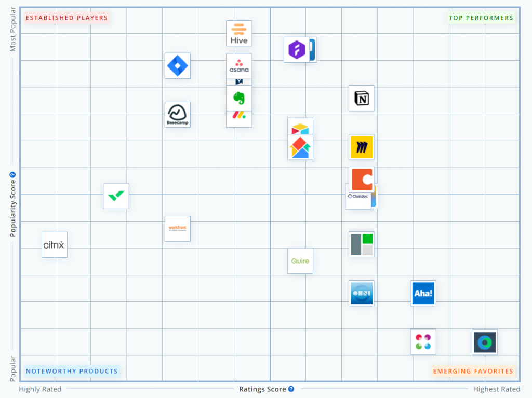Select the Citrix logo

[55, 244]
